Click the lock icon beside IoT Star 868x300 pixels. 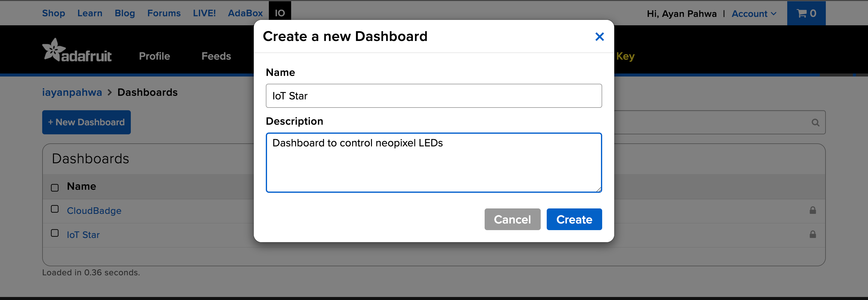[813, 234]
